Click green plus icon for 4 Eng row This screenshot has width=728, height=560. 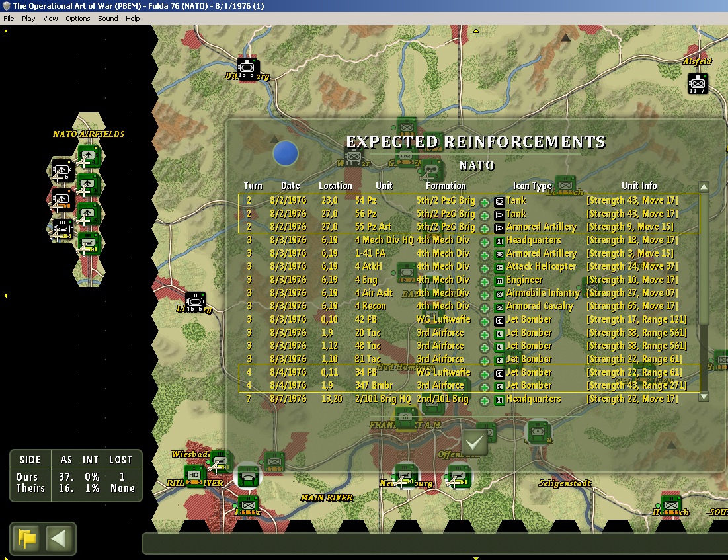coord(484,282)
